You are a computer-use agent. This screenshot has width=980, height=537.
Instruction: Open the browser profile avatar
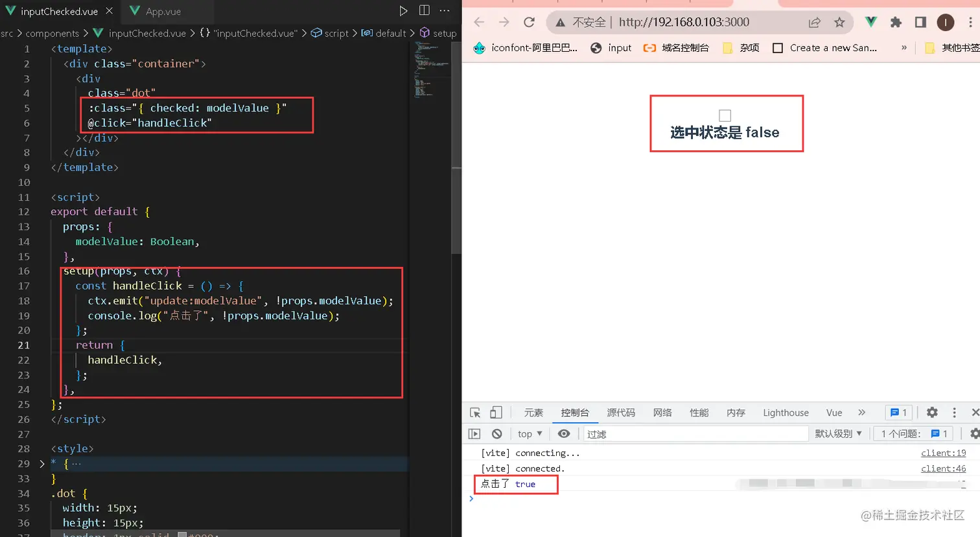tap(945, 23)
